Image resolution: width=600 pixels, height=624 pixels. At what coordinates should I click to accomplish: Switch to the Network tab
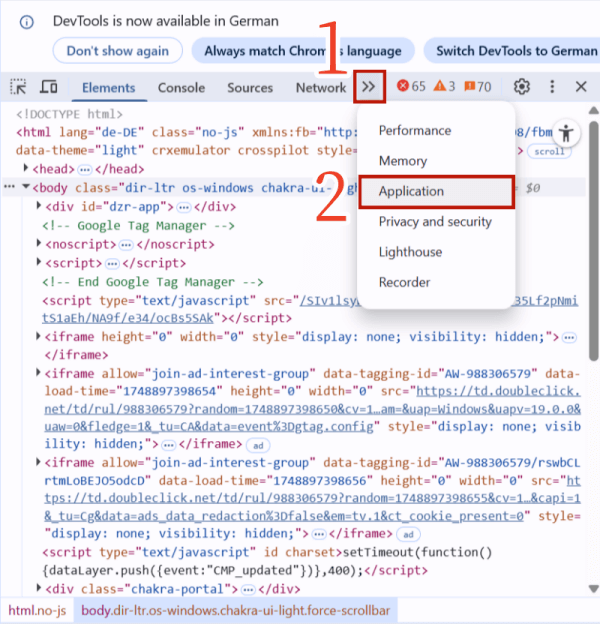321,88
